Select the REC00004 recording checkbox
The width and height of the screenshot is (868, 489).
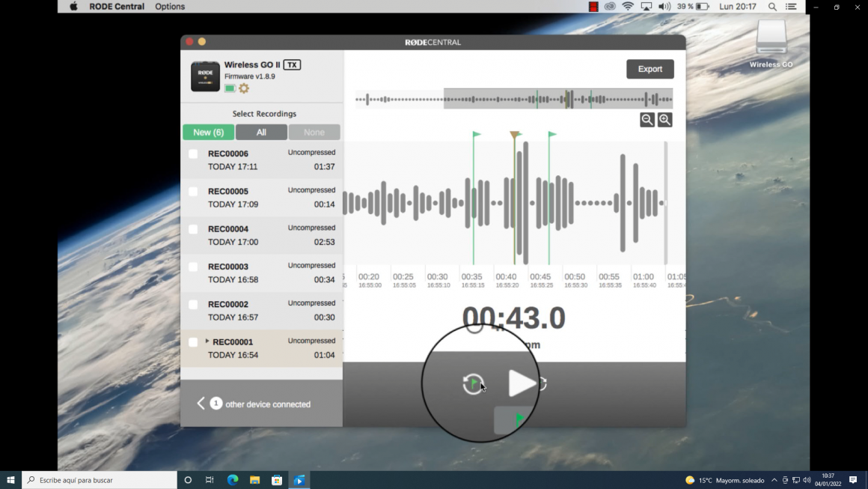(193, 229)
